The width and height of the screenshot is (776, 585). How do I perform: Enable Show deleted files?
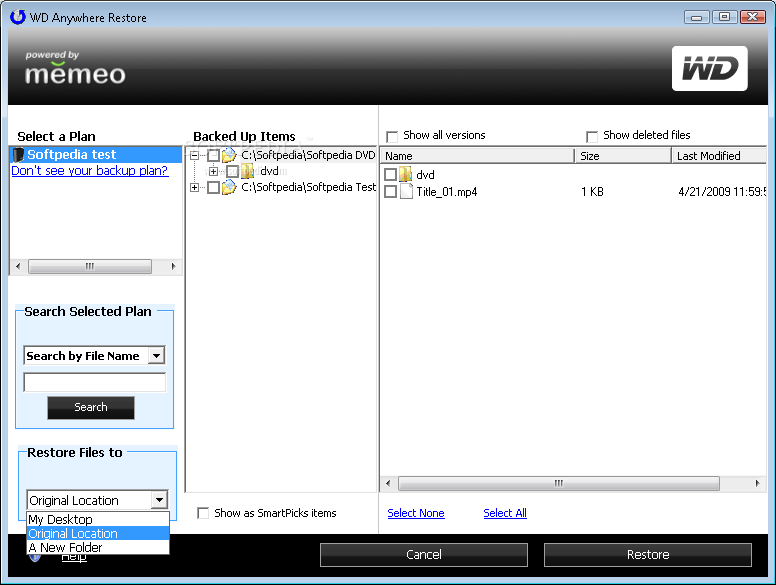(591, 136)
